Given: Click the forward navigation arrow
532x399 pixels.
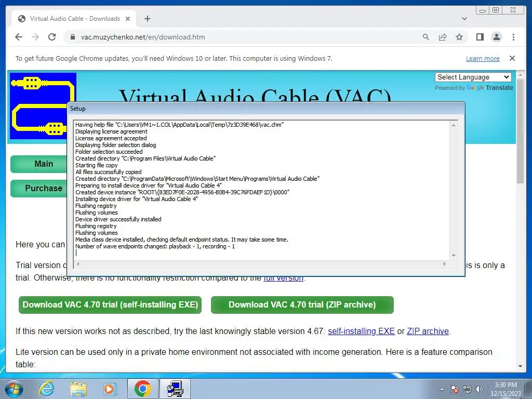Looking at the screenshot, I should 35,37.
